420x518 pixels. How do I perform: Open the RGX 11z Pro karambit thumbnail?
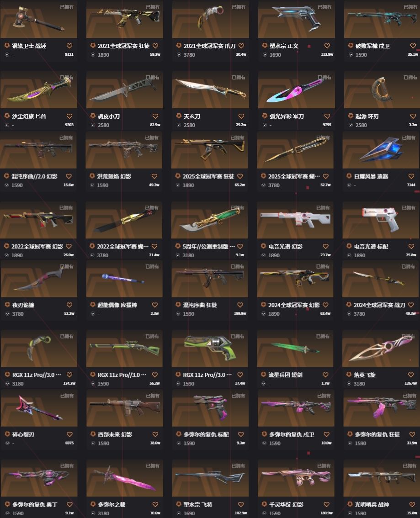[x=39, y=348]
